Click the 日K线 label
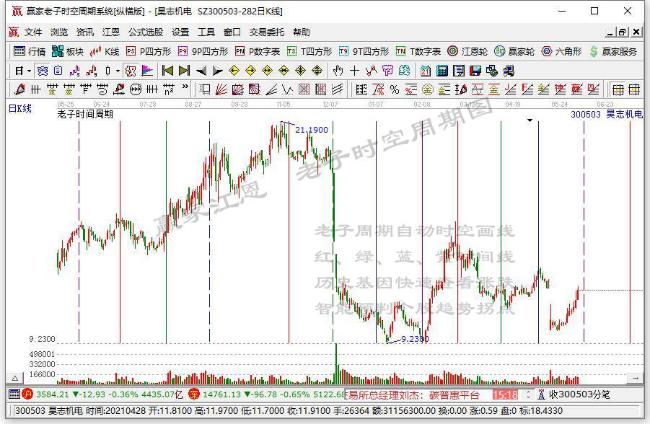The height and width of the screenshot is (424, 650). (x=20, y=109)
